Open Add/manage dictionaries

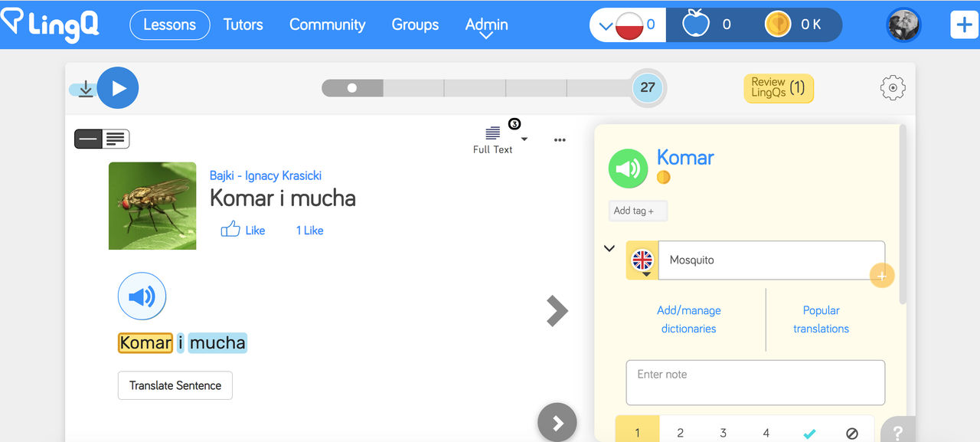click(x=689, y=319)
